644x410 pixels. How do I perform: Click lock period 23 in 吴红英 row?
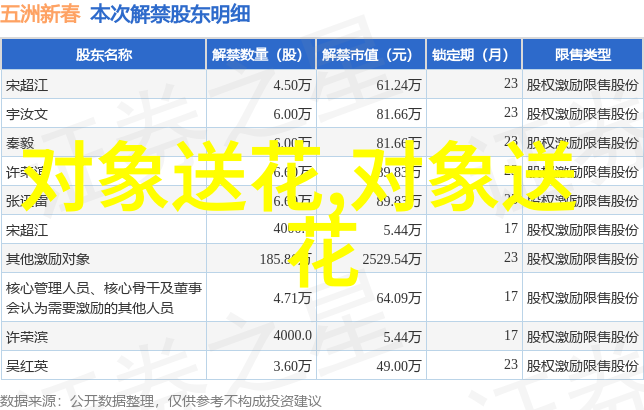pyautogui.click(x=511, y=364)
